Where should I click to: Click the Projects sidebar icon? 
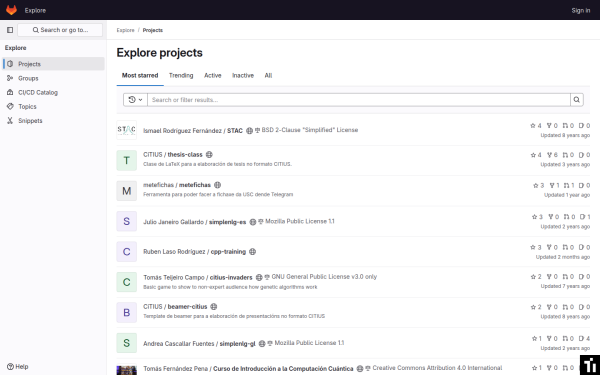(x=10, y=64)
